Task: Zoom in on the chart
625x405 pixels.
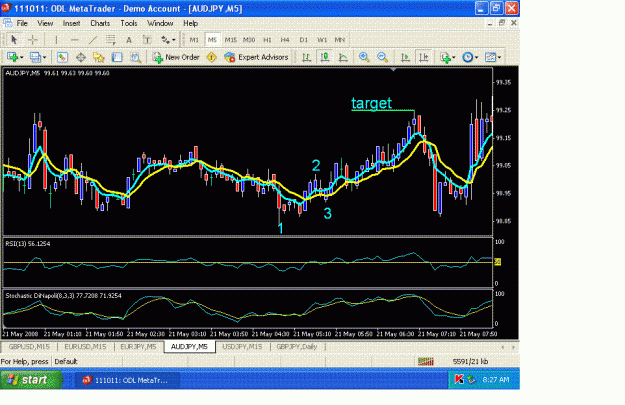Action: (x=364, y=57)
